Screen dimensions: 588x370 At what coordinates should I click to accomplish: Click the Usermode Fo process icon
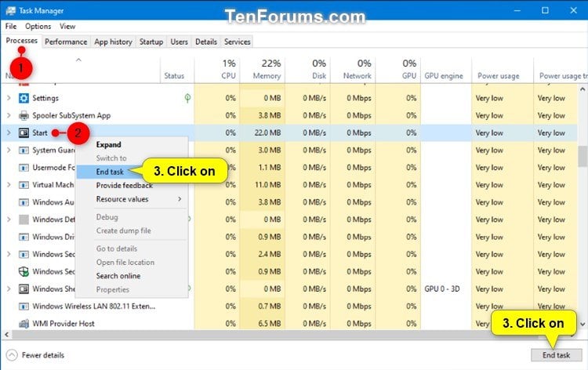[x=24, y=168]
